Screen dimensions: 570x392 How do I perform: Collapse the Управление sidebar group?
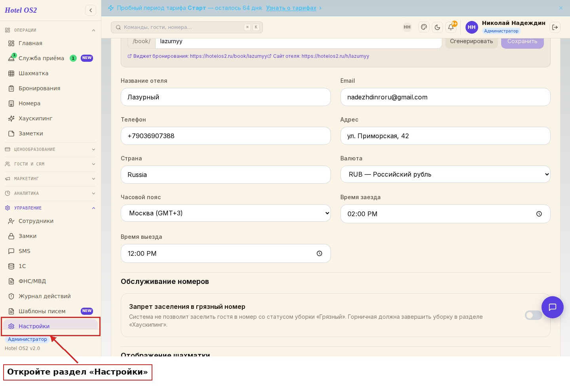51,208
